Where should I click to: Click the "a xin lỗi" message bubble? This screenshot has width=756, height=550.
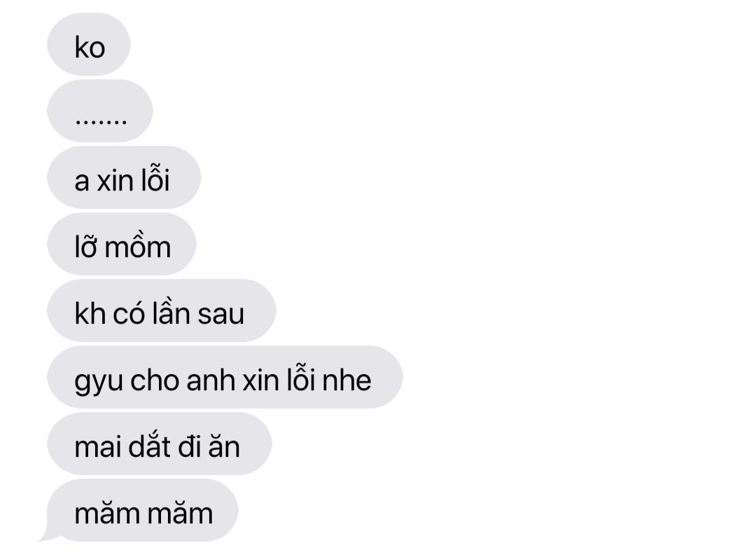(124, 177)
